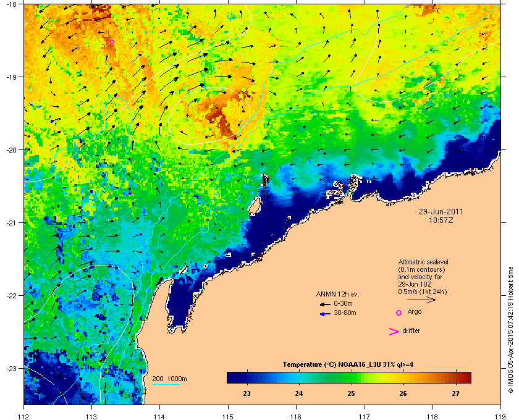The width and height of the screenshot is (519, 420).
Task: Click the 119 longitude axis label
Action: [x=500, y=417]
